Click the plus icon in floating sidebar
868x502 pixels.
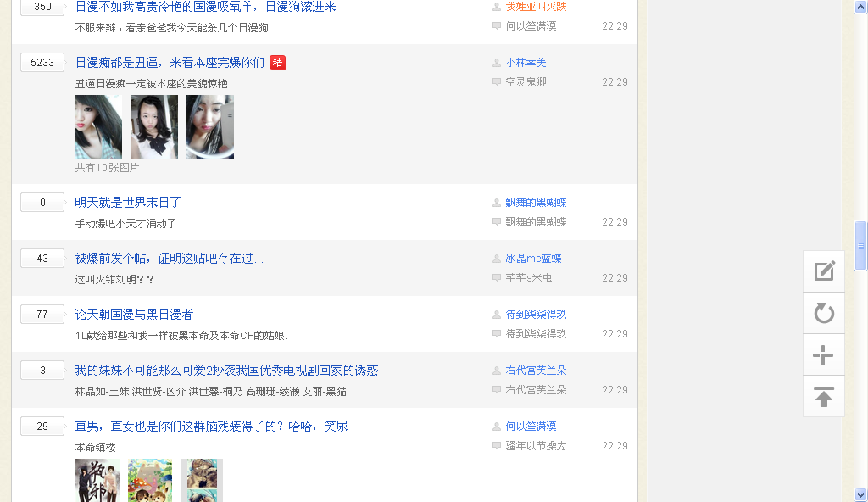tap(824, 355)
